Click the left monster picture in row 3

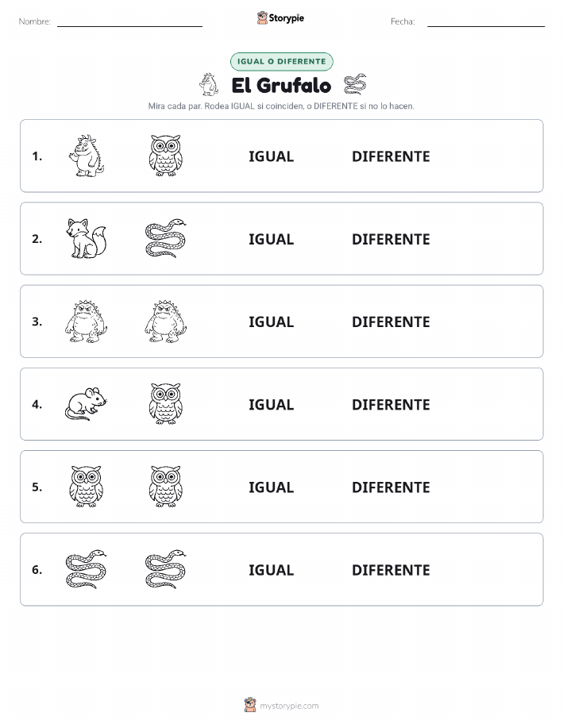[x=87, y=322]
